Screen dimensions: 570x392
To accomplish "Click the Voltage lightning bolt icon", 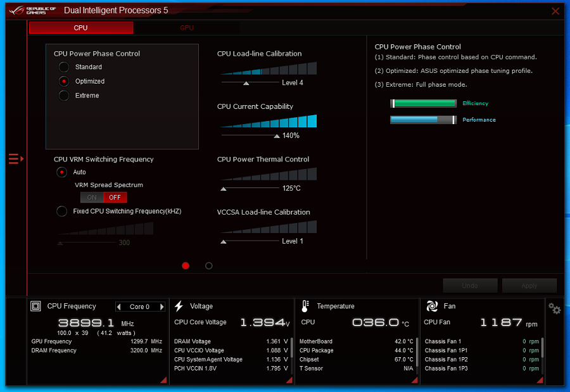I will coord(179,306).
